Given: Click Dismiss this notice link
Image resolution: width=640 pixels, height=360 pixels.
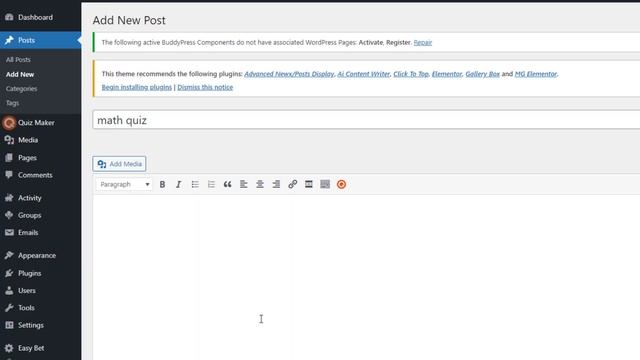Looking at the screenshot, I should tap(205, 87).
